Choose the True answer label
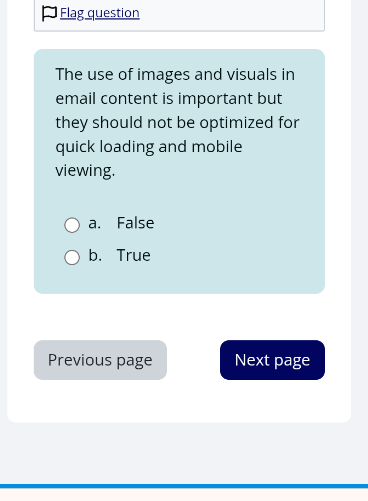 coord(133,255)
